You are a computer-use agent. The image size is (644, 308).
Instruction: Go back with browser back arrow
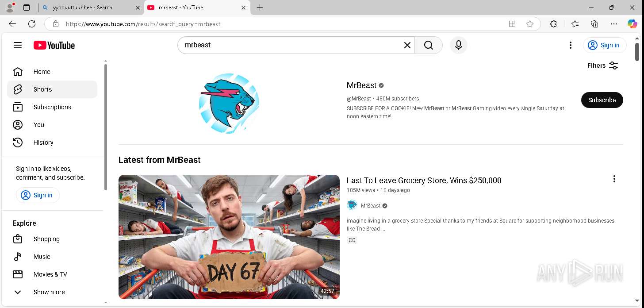tap(12, 24)
